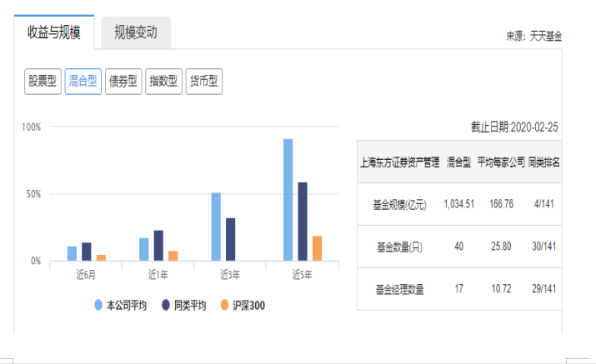Click the 29/141 ranking cell
Viewport: 596px width, 364px height.
click(x=544, y=289)
